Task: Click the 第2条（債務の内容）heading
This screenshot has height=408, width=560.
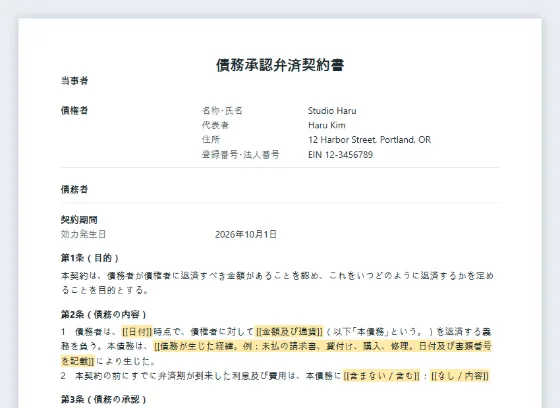Action: [104, 314]
